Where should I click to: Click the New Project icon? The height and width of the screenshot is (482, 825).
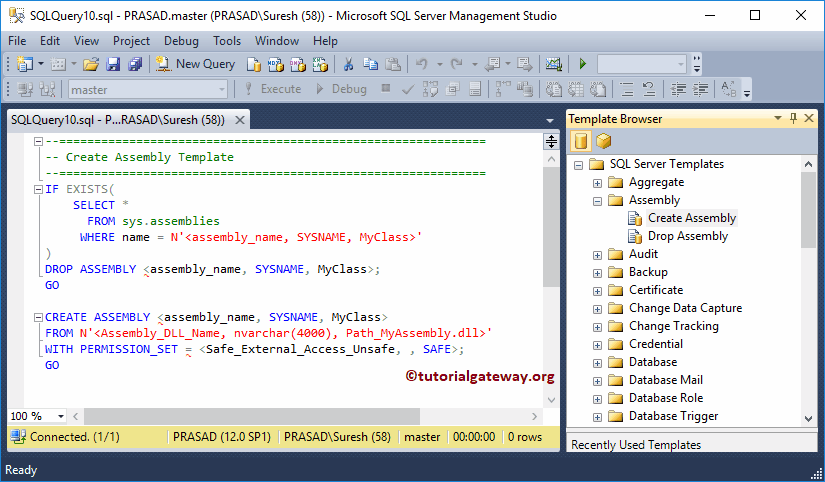[25, 64]
